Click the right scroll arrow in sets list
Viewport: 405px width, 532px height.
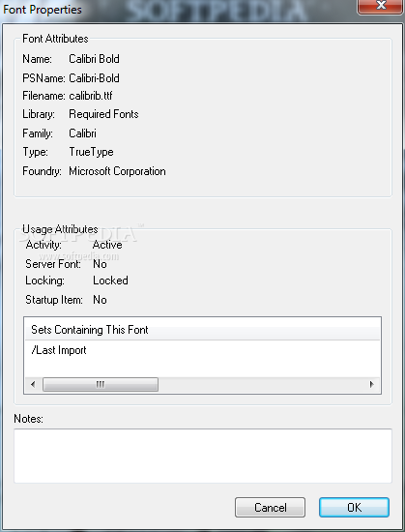pyautogui.click(x=372, y=384)
